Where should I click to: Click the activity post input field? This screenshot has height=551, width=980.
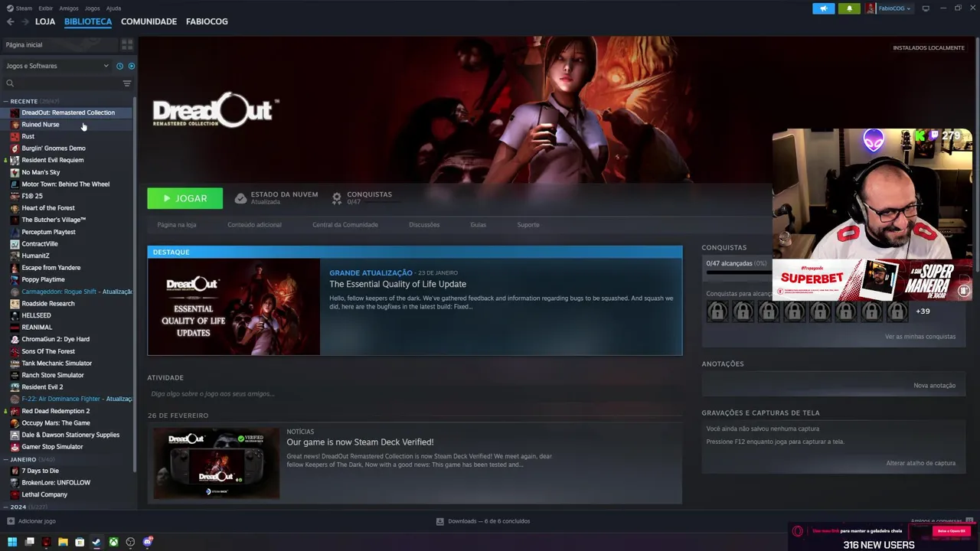tap(414, 393)
